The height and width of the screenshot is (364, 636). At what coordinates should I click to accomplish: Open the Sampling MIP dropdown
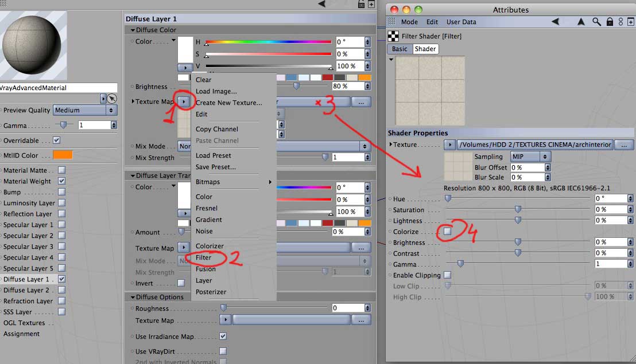click(530, 156)
